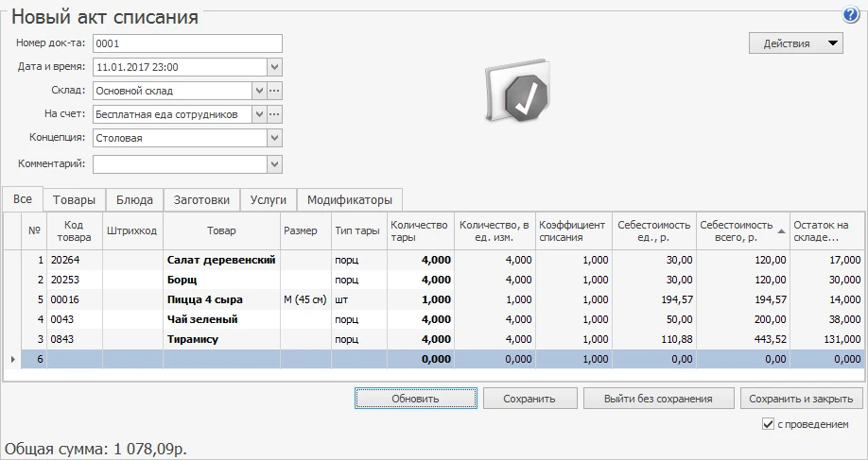Viewport: 868px width, 460px height.
Task: Expand the date and time dropdown
Action: pyautogui.click(x=274, y=67)
